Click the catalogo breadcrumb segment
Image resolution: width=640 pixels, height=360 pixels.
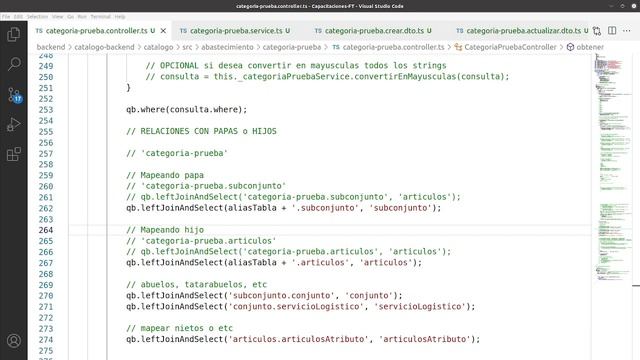click(158, 47)
